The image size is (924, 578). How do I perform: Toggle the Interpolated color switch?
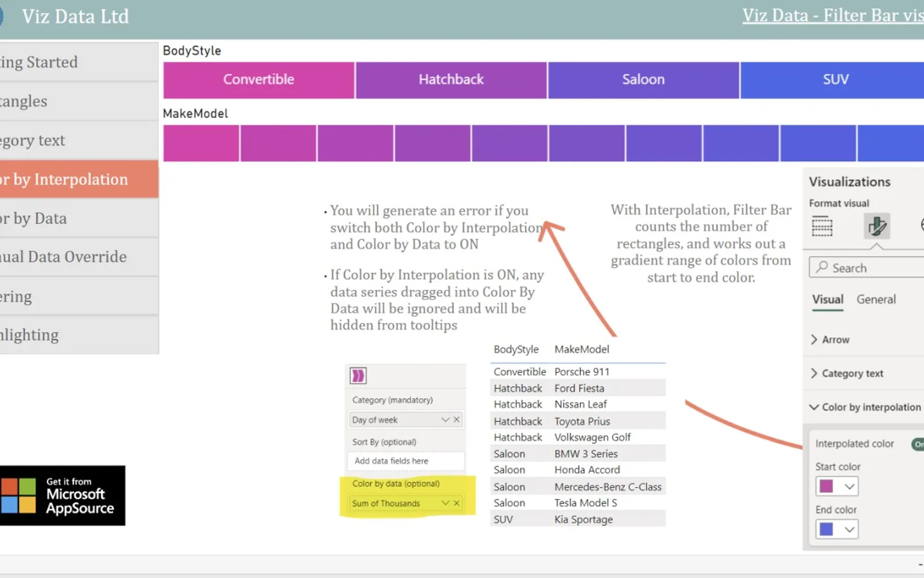[x=918, y=444]
